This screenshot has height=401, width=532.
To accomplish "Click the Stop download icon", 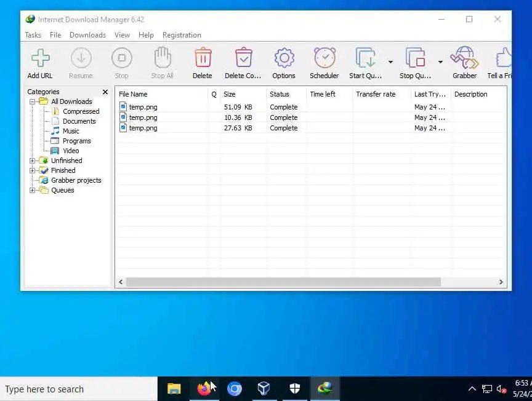I will pos(121,58).
